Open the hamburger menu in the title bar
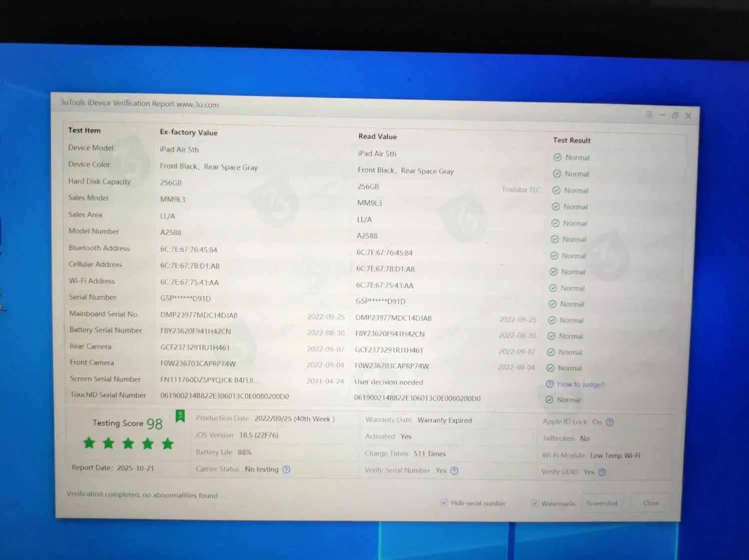Viewport: 749px width, 560px height. pos(649,114)
